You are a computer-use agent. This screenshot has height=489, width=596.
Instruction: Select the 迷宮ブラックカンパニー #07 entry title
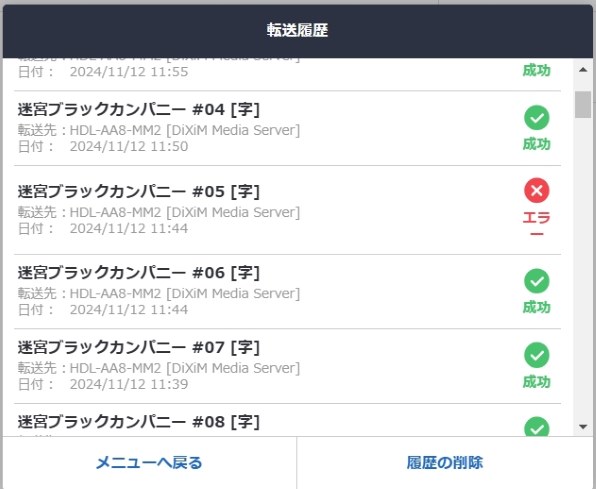139,347
